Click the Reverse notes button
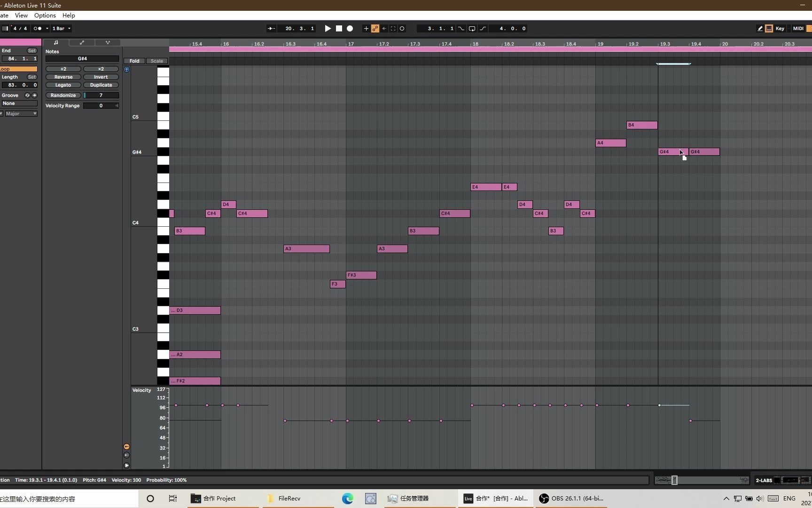Image resolution: width=812 pixels, height=508 pixels. [x=63, y=77]
